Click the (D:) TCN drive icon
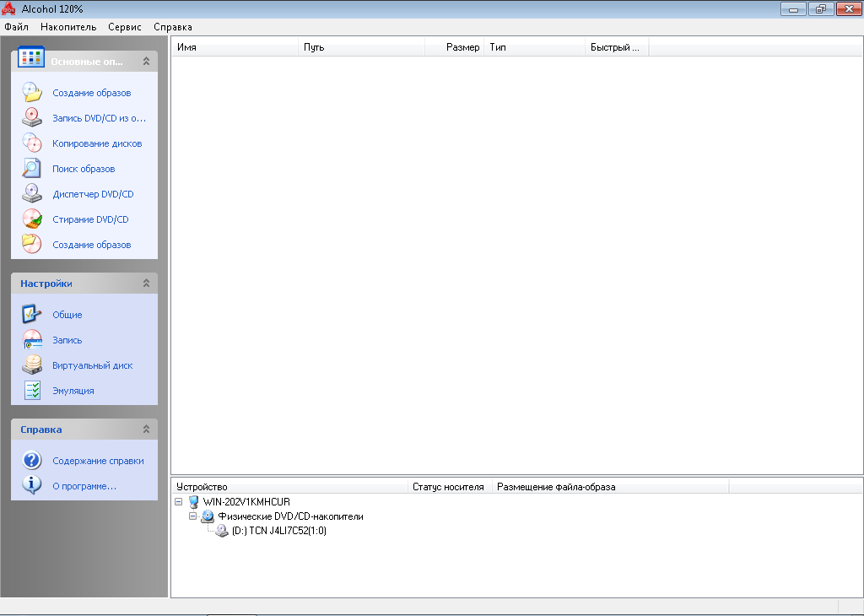The width and height of the screenshot is (864, 616). coord(222,531)
